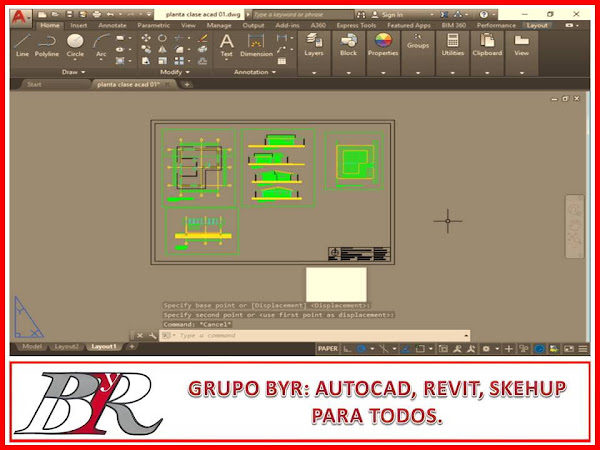The width and height of the screenshot is (600, 450).
Task: Select the Polyline tool
Action: [x=47, y=45]
